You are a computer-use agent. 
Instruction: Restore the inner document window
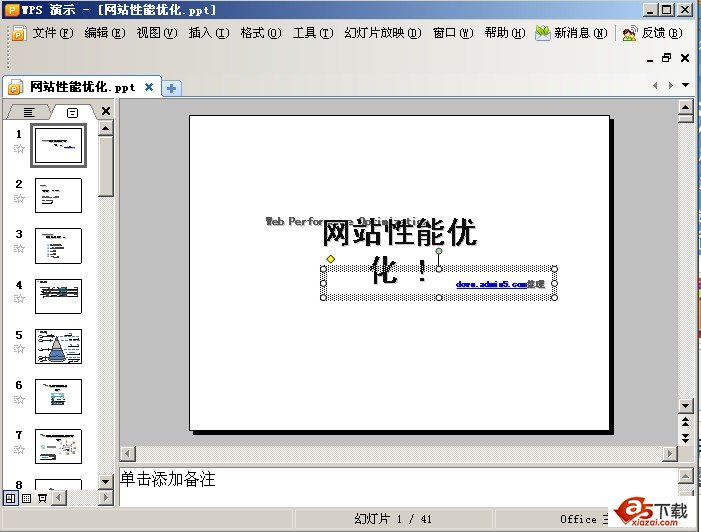[x=667, y=58]
